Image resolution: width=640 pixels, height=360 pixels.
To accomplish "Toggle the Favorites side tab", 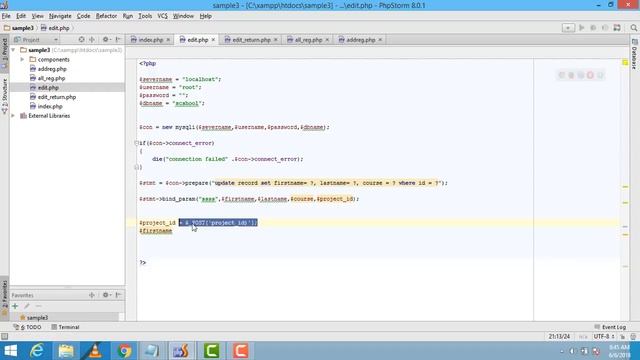I will coord(4,297).
